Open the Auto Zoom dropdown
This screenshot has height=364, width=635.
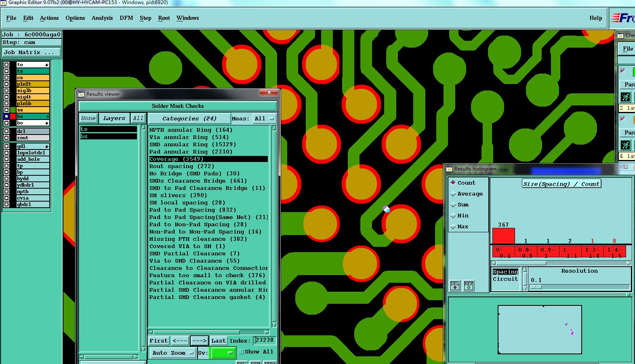point(173,353)
